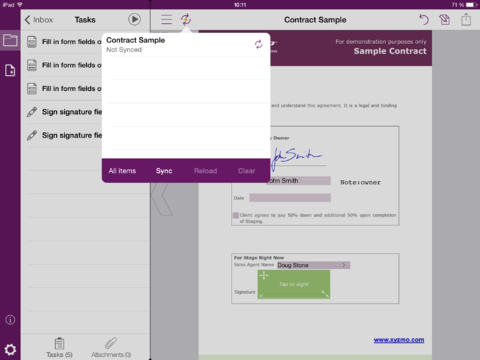480x360 pixels.
Task: Tap resize handle of green signature field
Action: click(325, 294)
